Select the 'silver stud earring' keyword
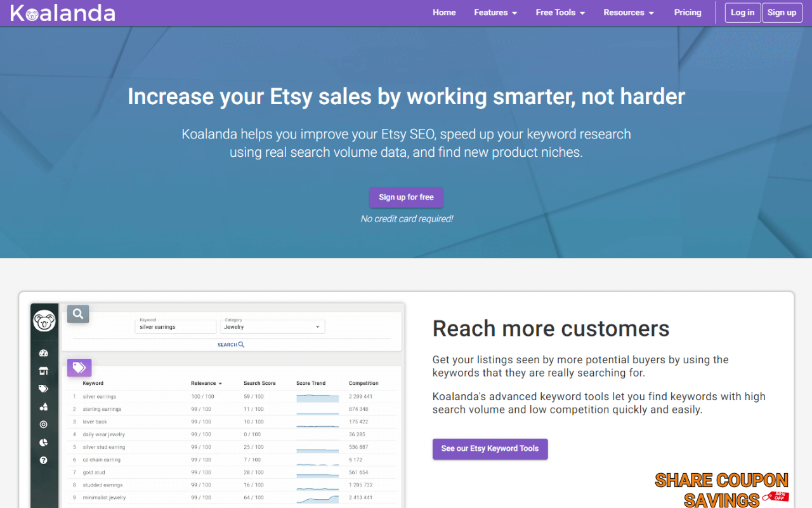 point(104,448)
